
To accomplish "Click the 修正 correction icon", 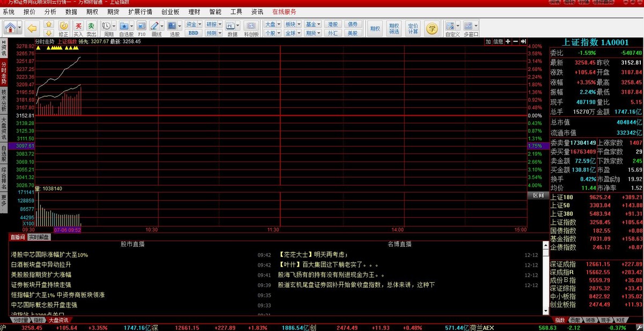I will pyautogui.click(x=63, y=28).
